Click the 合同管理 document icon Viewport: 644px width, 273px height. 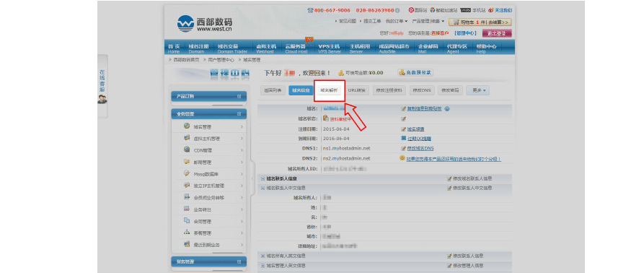[x=187, y=221]
